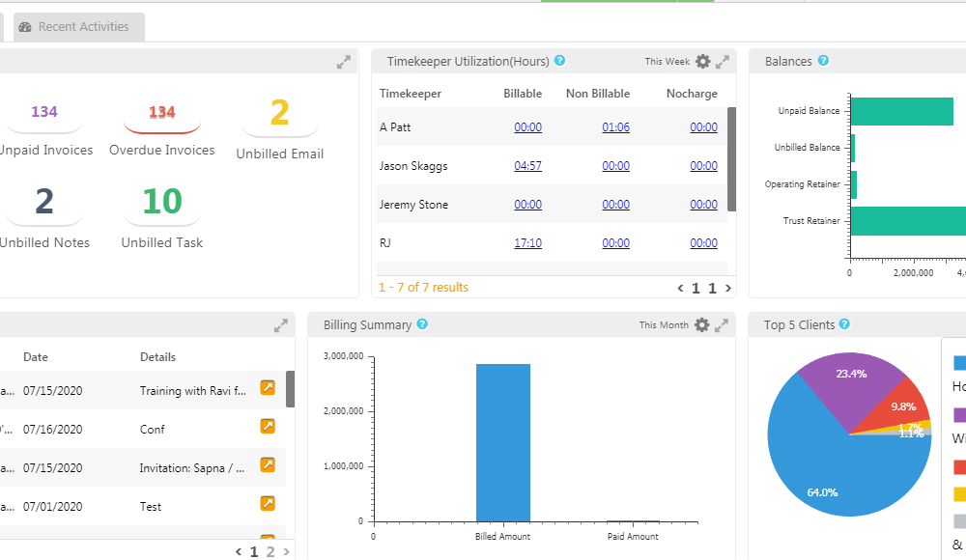Expand the Billing Summary widget

[x=723, y=325]
